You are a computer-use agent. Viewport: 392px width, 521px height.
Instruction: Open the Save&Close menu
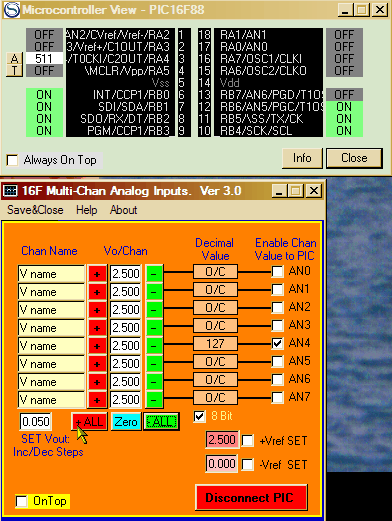35,210
